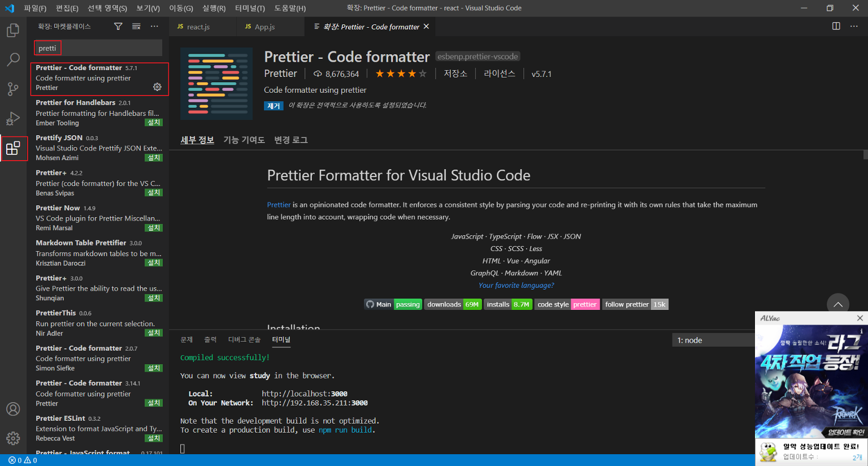Screen dimensions: 868x466
Task: Click the scroll-to-top arrow button
Action: click(x=838, y=304)
